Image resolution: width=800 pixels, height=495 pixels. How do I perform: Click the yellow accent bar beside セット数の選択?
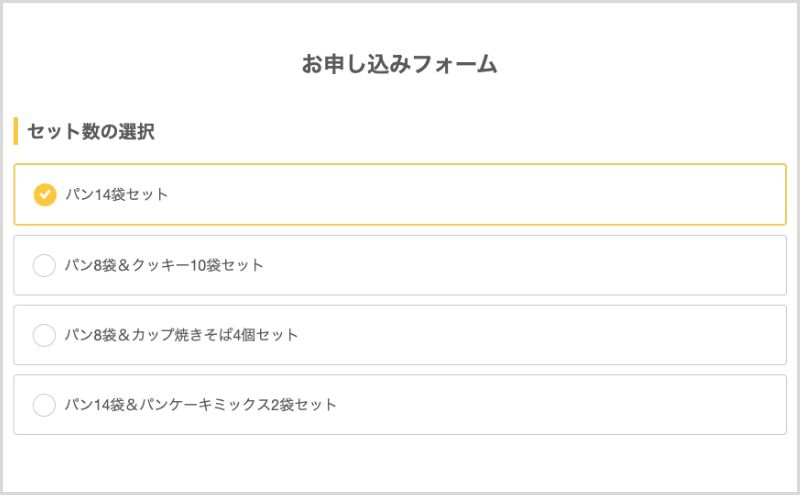pyautogui.click(x=16, y=131)
